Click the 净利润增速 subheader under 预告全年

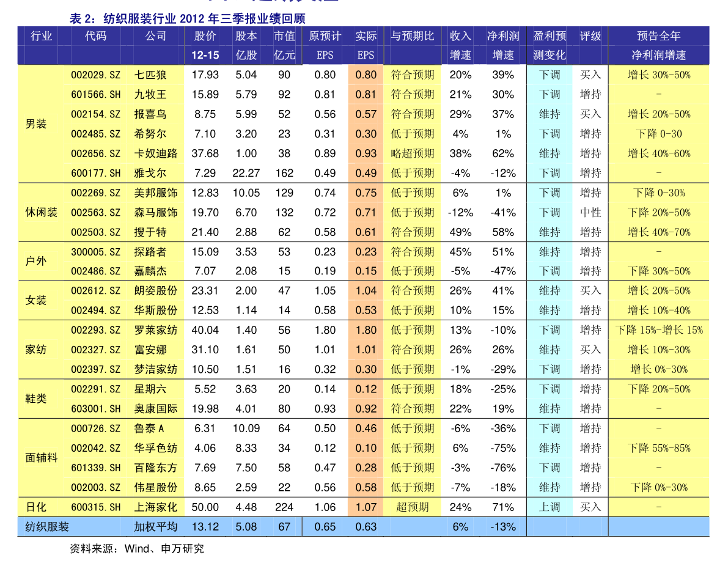658,55
